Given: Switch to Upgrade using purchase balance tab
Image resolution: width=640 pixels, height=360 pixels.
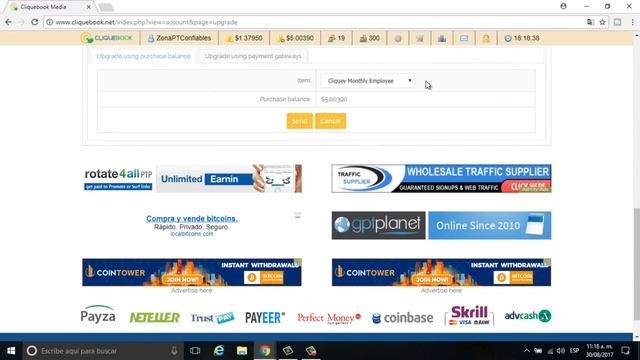Looking at the screenshot, I should click(144, 56).
